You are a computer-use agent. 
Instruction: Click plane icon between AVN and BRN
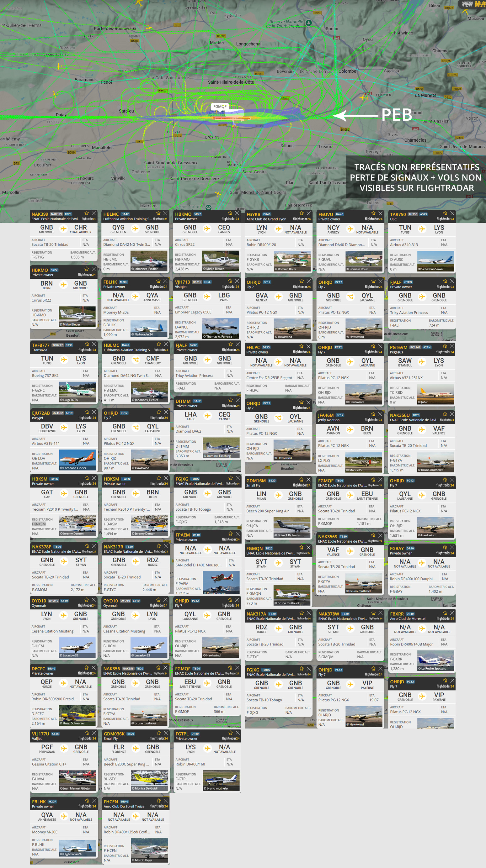click(350, 430)
